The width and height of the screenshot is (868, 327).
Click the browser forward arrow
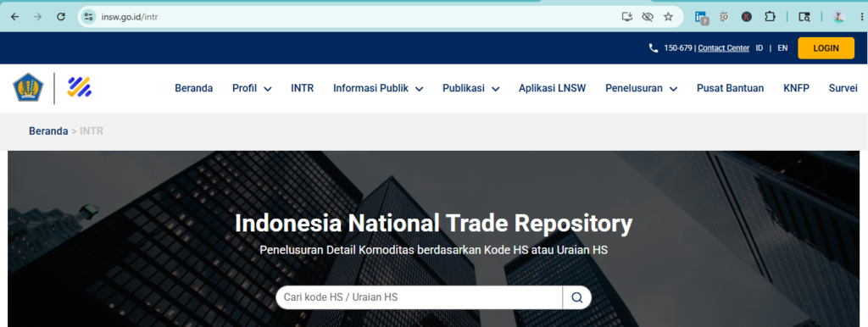coord(37,17)
